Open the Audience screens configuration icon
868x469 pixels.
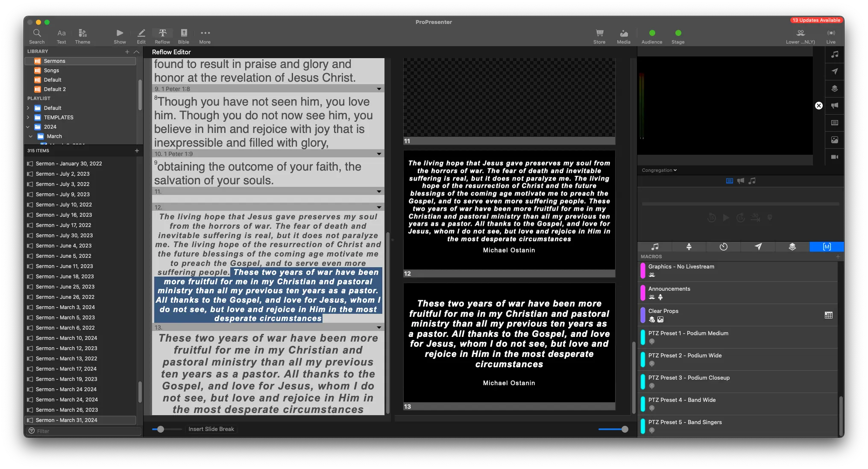[x=652, y=35]
